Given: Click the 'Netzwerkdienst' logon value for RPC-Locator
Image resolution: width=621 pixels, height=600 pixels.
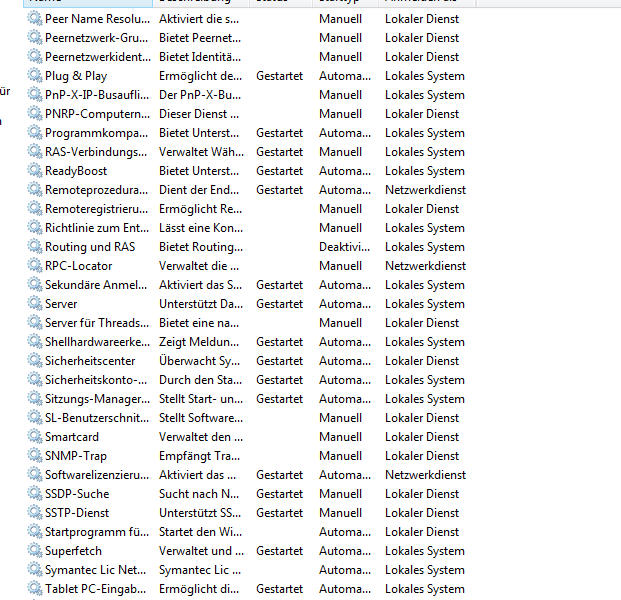Looking at the screenshot, I should pyautogui.click(x=425, y=266).
